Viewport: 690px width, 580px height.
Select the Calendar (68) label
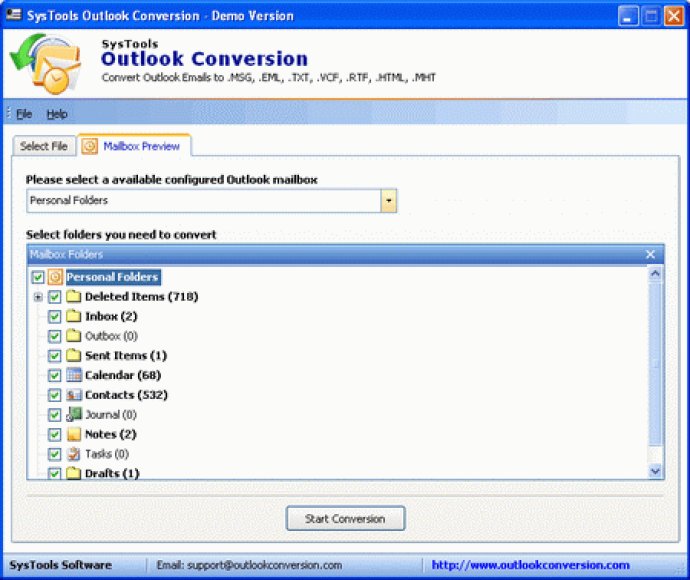tap(123, 375)
